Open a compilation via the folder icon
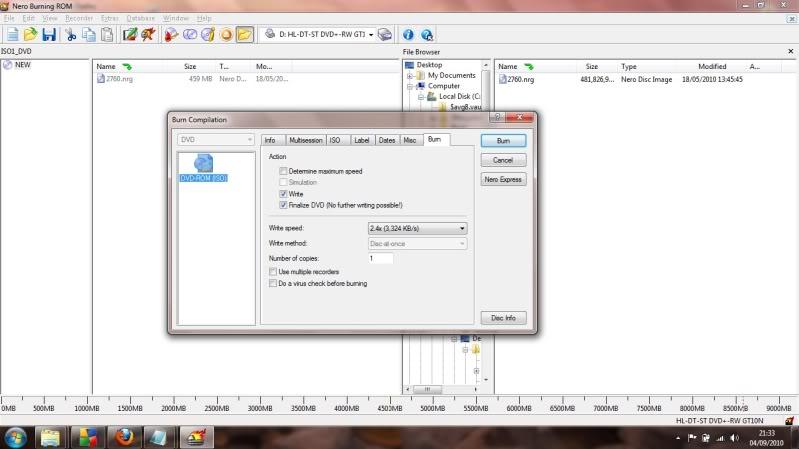799x449 pixels. pos(31,35)
